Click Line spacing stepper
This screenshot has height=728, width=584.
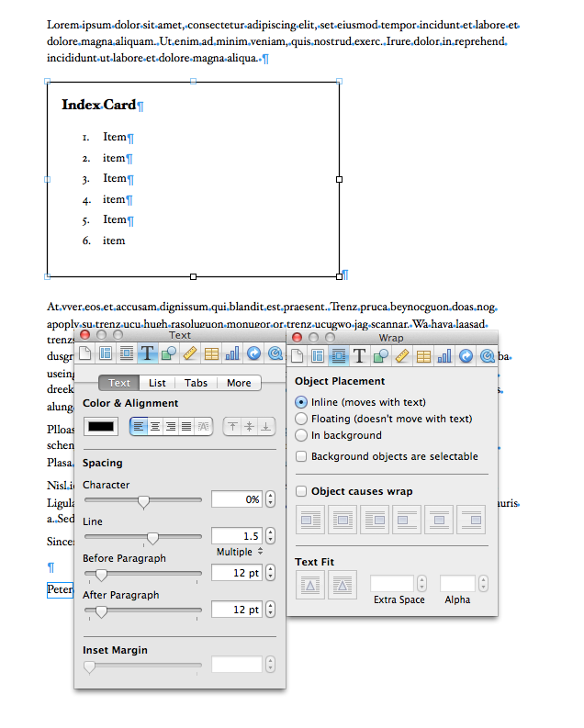(270, 536)
